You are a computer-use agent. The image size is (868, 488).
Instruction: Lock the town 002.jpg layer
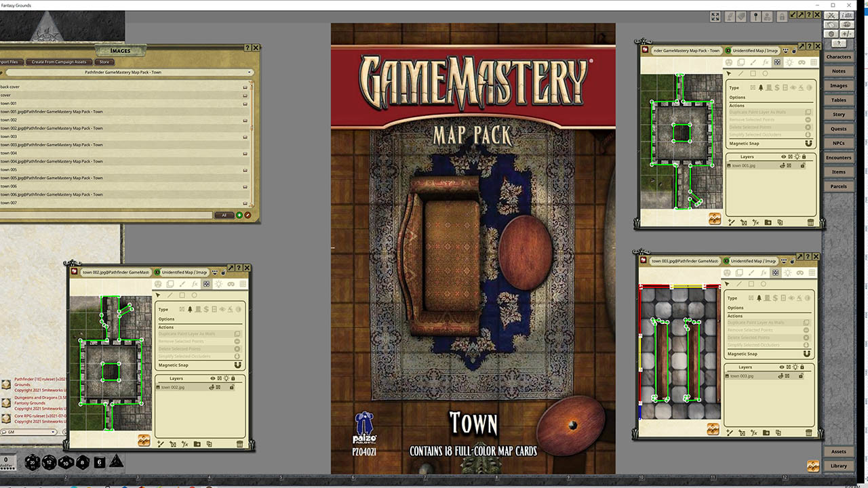[x=232, y=387]
